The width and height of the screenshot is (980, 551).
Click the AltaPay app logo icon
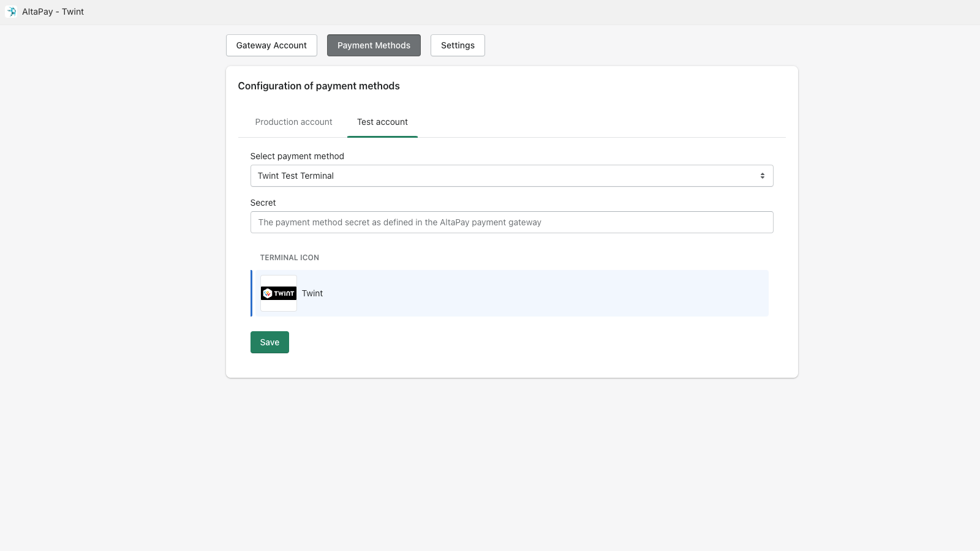[x=11, y=12]
